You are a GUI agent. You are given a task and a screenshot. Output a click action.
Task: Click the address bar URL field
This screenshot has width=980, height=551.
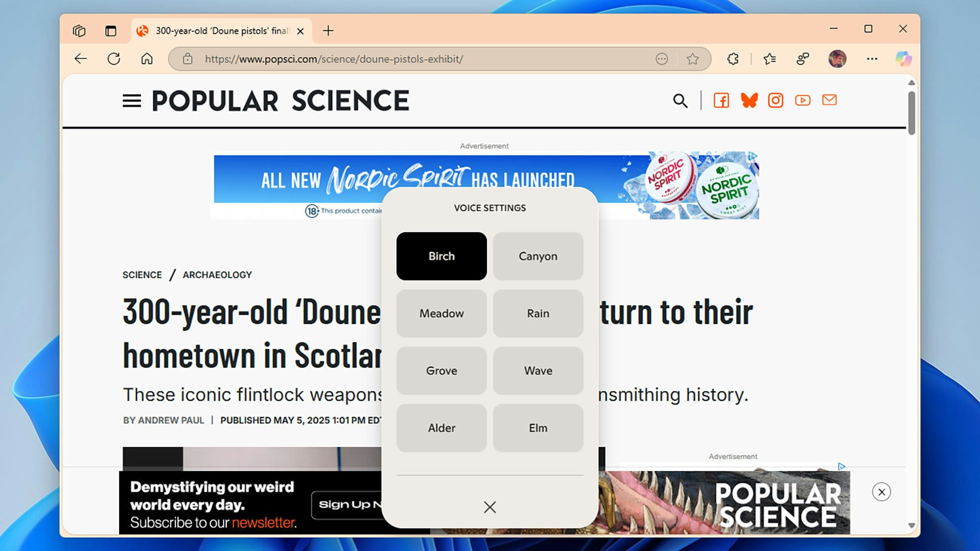[333, 59]
